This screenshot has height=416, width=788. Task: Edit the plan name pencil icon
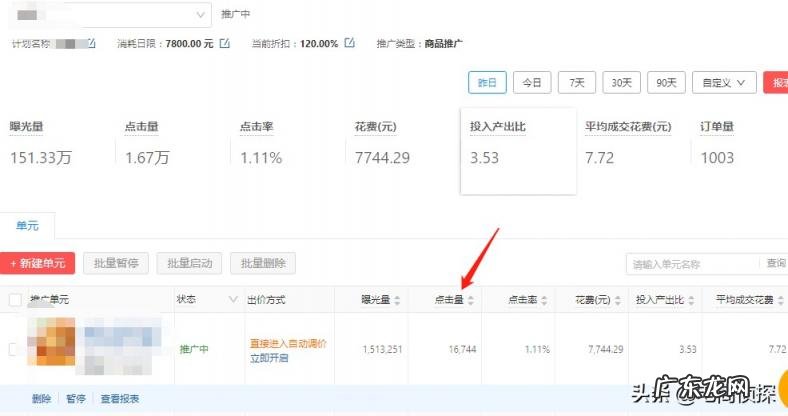(x=91, y=44)
